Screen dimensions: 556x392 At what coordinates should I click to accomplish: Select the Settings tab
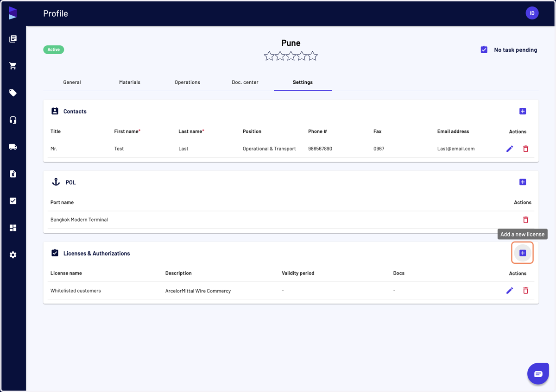coord(303,82)
